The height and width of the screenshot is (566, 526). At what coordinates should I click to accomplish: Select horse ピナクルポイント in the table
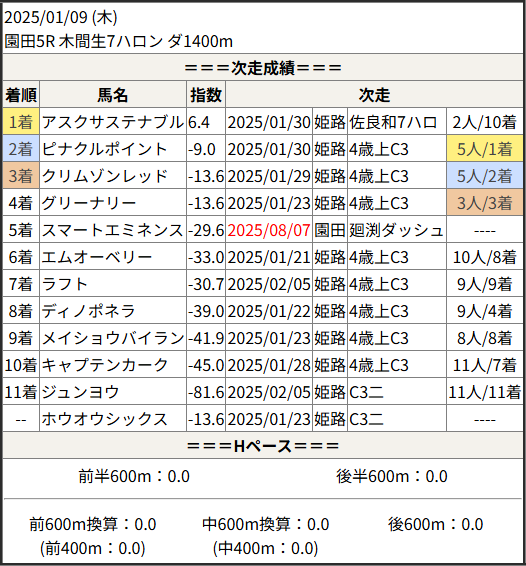[104, 149]
